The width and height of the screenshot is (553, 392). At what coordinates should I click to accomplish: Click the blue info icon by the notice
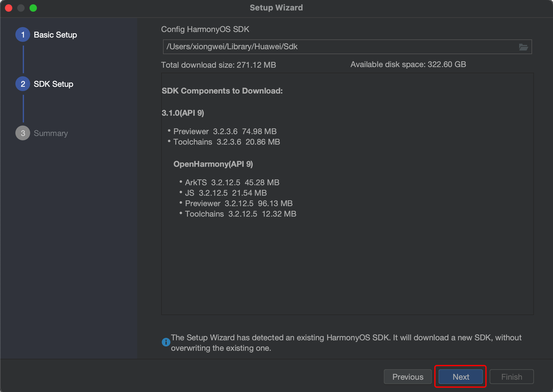pos(166,342)
